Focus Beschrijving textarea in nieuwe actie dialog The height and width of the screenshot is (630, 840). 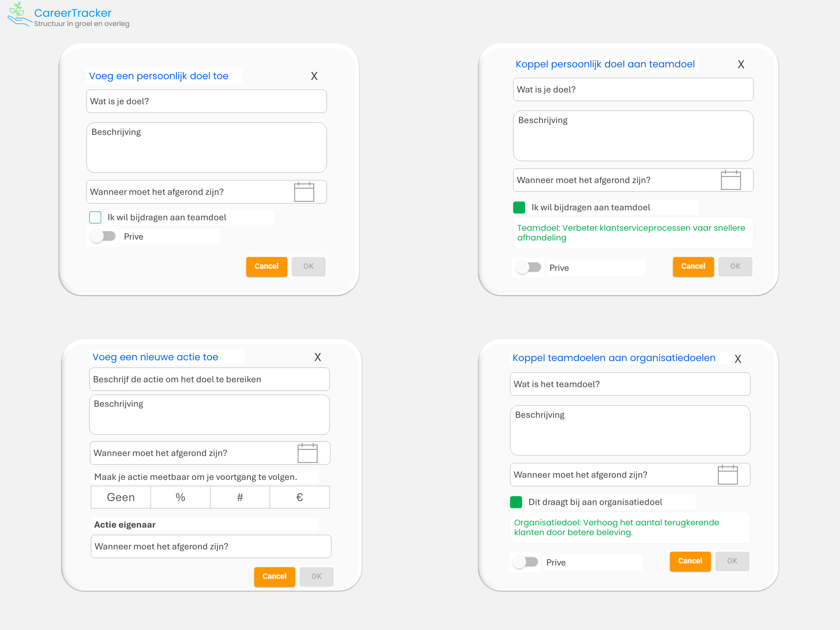(x=210, y=415)
